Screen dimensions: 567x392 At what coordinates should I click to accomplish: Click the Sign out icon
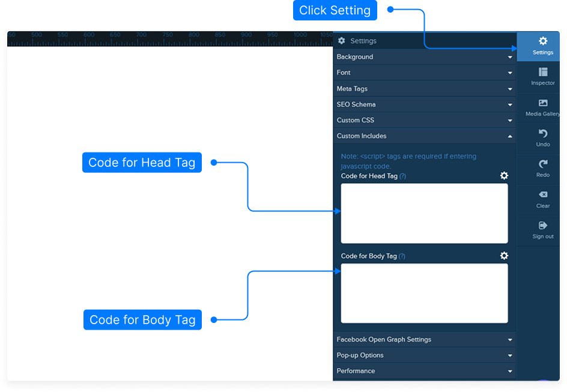542,226
